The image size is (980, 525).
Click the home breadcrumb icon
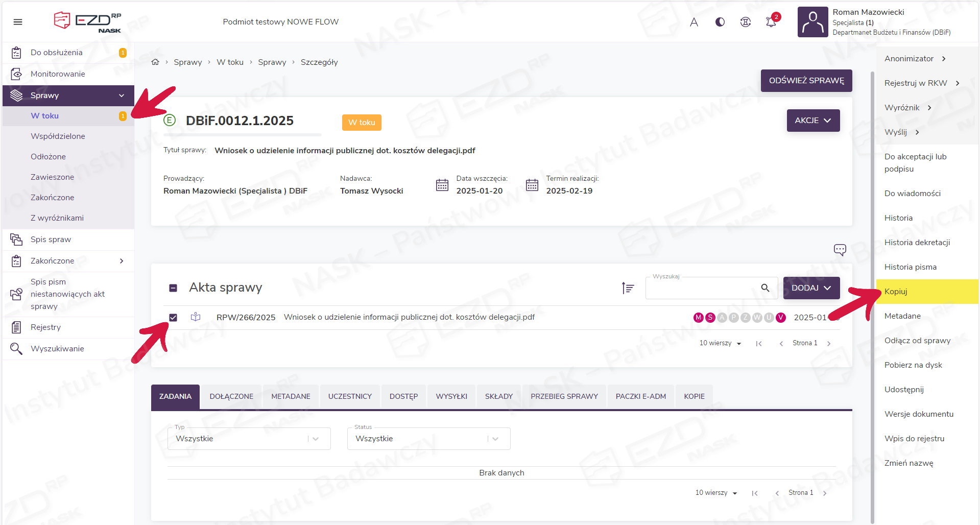point(155,62)
